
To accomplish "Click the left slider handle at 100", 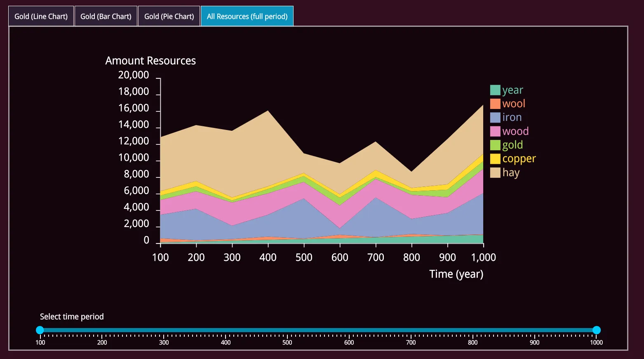I will coord(40,330).
